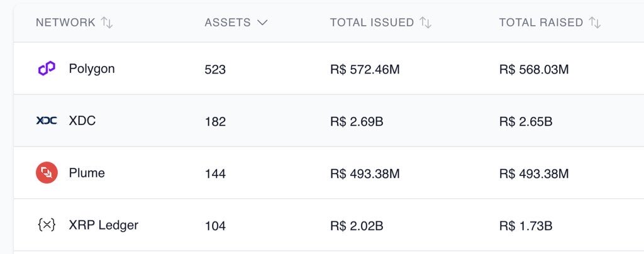
Task: Click the ASSETS column header label
Action: 228,23
